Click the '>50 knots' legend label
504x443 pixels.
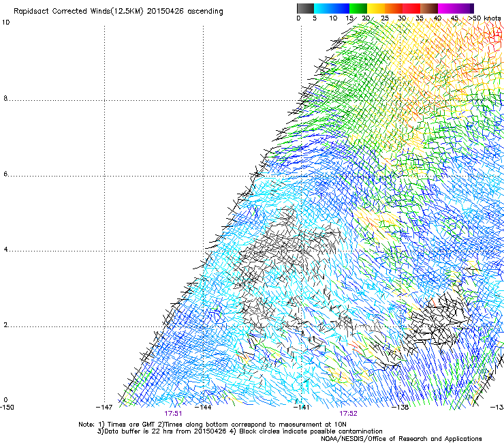(484, 18)
